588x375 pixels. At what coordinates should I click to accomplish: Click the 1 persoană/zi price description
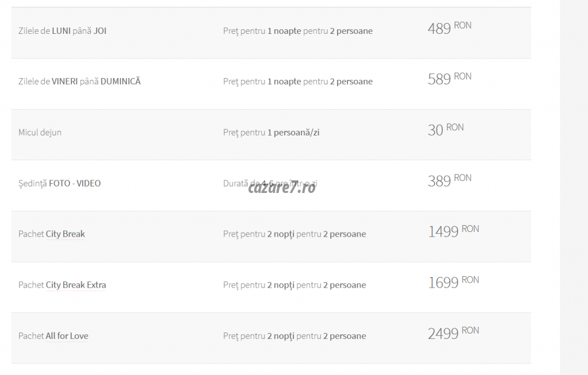pyautogui.click(x=271, y=133)
